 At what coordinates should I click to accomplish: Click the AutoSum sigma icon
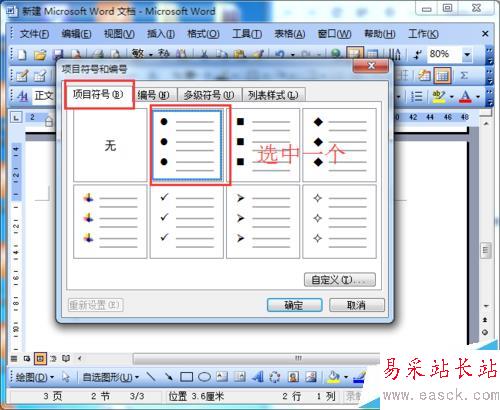tap(463, 76)
